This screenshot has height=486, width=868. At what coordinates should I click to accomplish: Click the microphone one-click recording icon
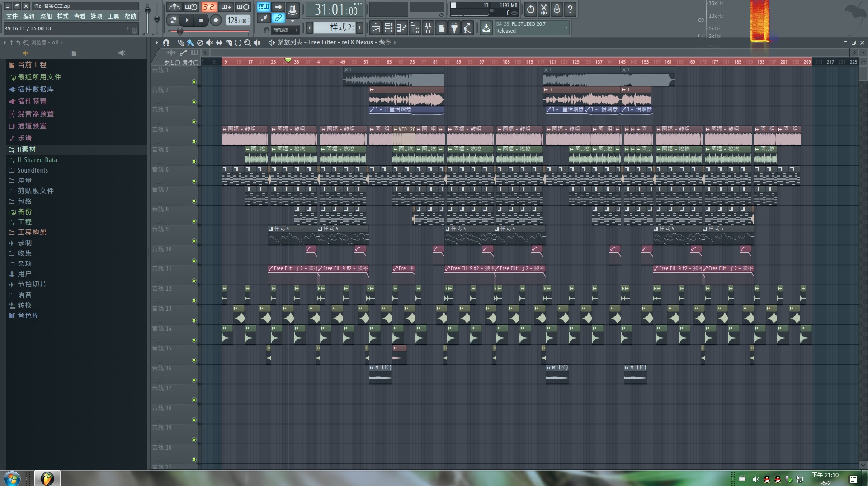pyautogui.click(x=557, y=9)
